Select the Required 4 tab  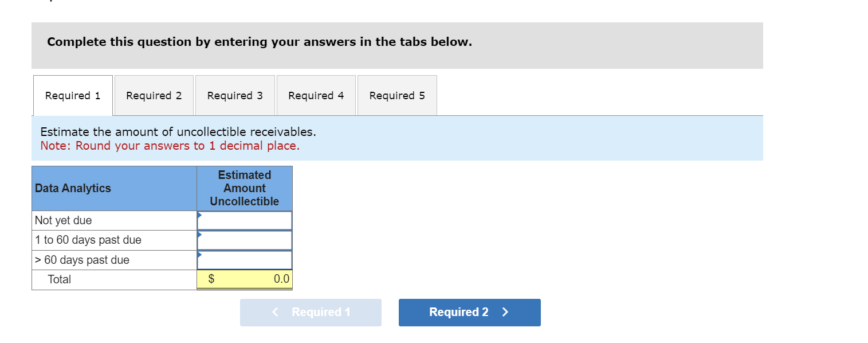[x=316, y=95]
